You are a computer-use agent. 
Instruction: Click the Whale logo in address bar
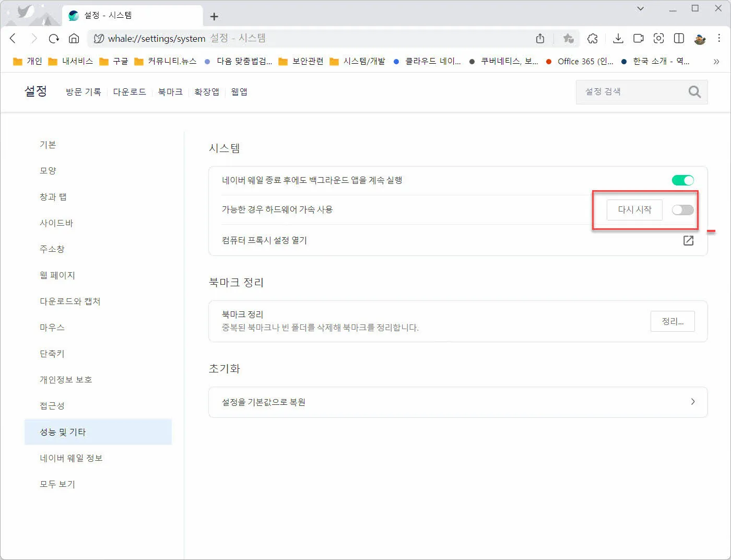(99, 38)
